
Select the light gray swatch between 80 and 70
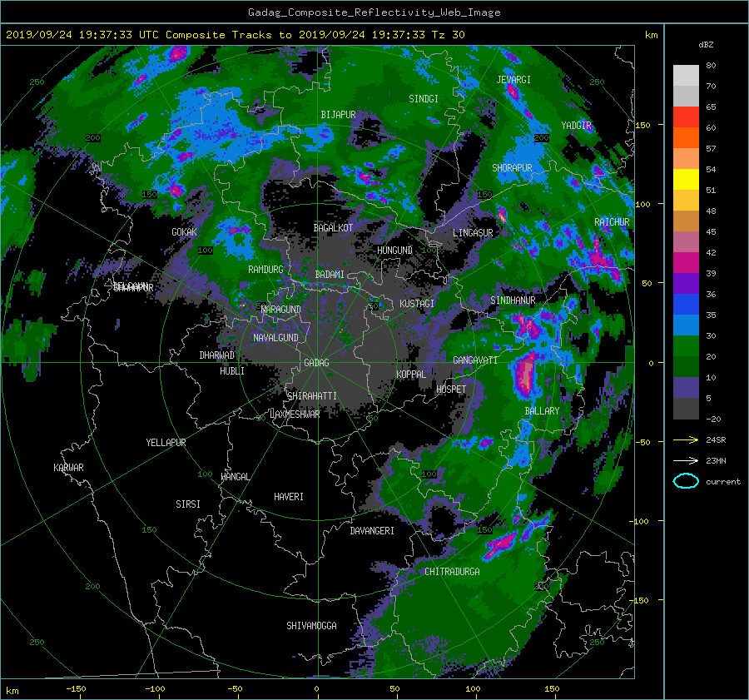[686, 76]
